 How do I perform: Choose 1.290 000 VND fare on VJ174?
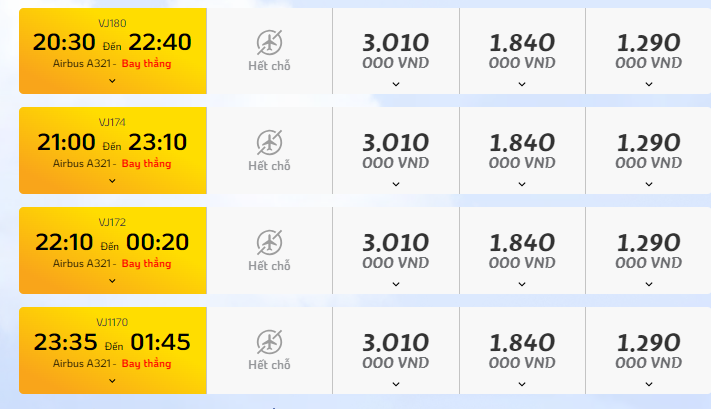(648, 151)
